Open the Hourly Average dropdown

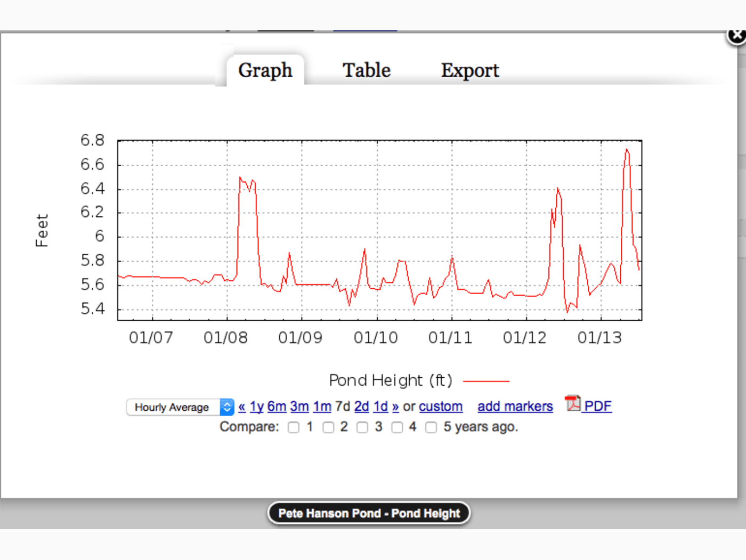(180, 407)
